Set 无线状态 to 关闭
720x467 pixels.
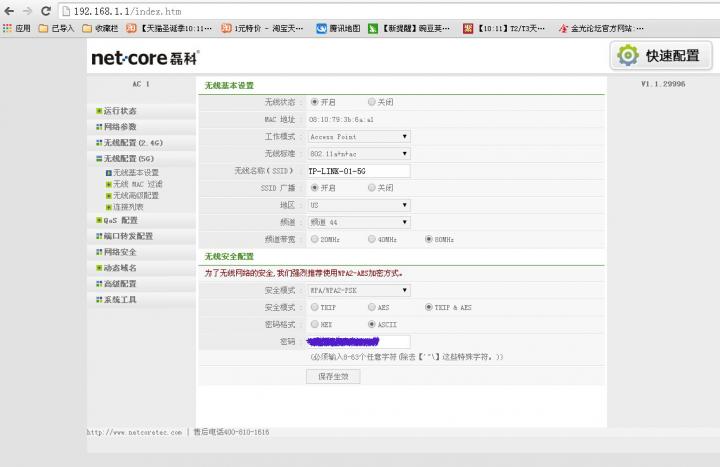click(371, 102)
